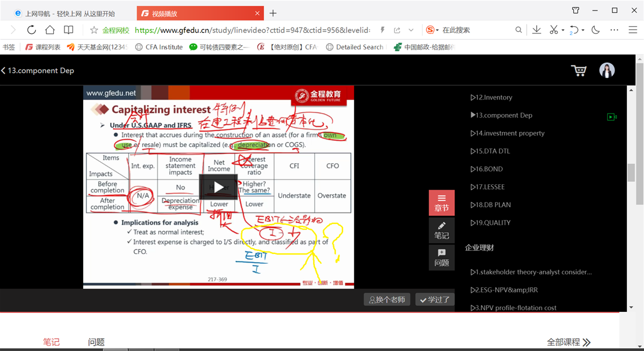Screen dimensions: 644x351
Task: Select lesson 14.investment property
Action: click(x=507, y=133)
